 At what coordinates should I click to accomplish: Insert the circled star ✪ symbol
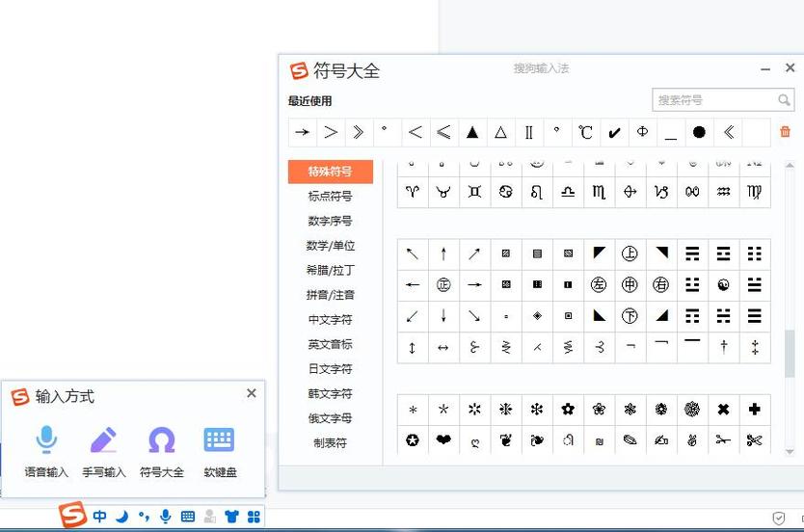[x=413, y=439]
